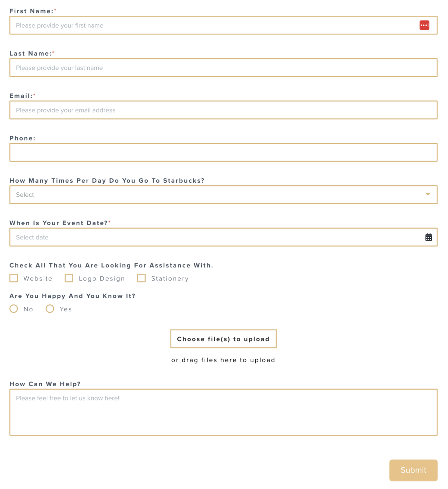Click Choose file(s) to upload
Screen dimensions: 448x489
coord(223,338)
